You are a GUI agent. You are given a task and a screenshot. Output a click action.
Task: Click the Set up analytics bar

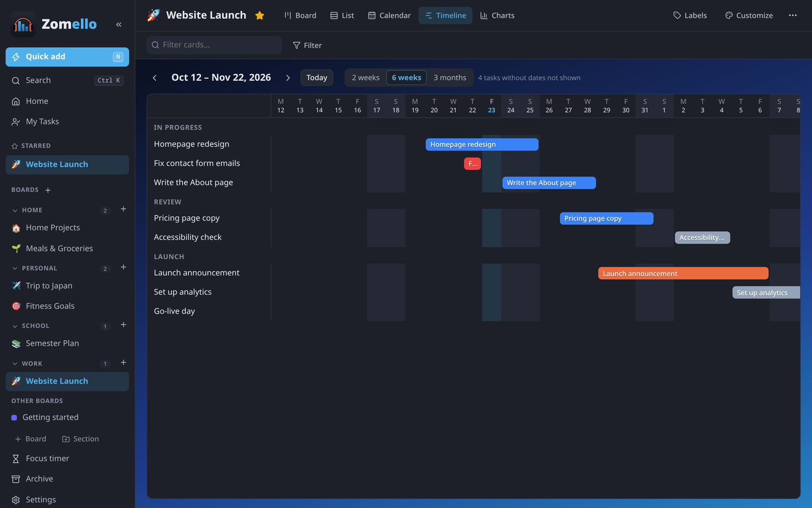pyautogui.click(x=766, y=293)
